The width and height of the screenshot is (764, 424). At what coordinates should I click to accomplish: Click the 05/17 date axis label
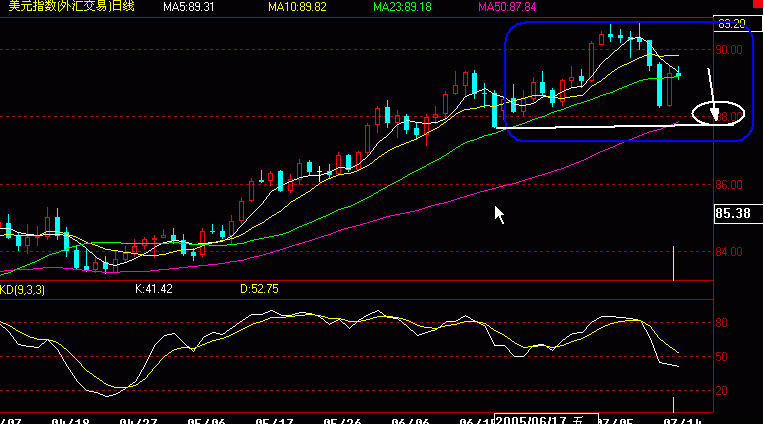click(x=274, y=421)
